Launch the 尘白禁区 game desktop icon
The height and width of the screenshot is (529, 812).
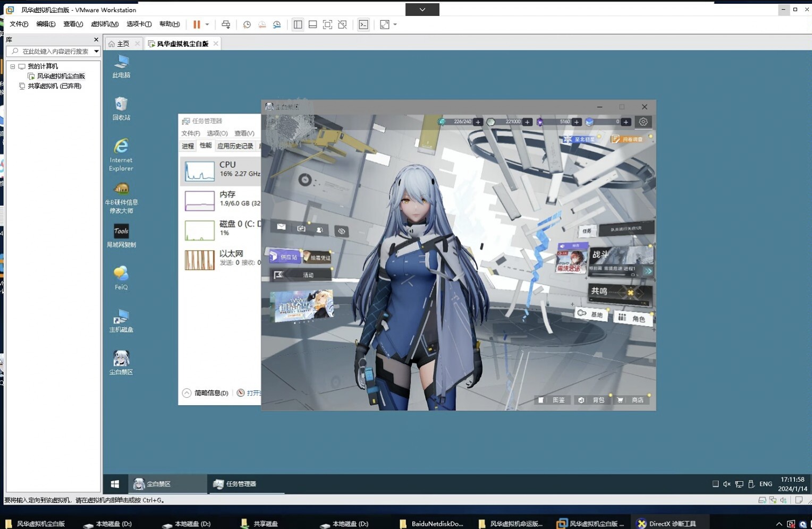(121, 363)
